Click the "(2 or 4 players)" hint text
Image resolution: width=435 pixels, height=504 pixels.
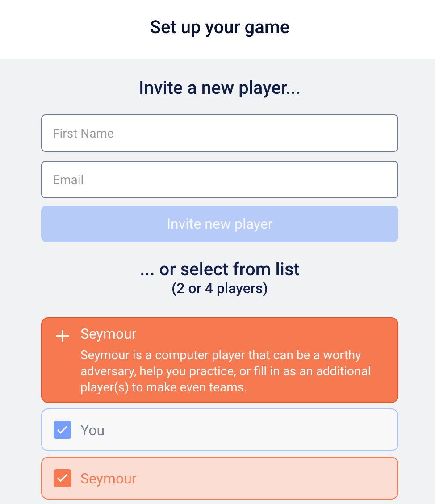click(x=219, y=289)
